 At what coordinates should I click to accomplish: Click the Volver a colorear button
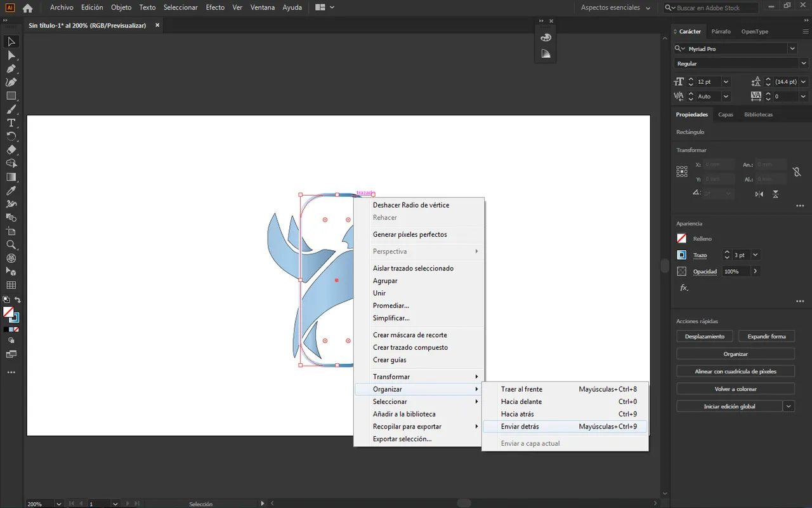point(736,389)
